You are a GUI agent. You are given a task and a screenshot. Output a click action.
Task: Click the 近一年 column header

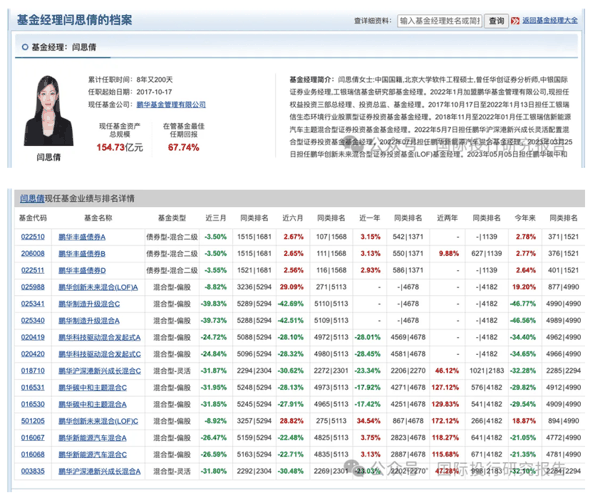coord(370,218)
